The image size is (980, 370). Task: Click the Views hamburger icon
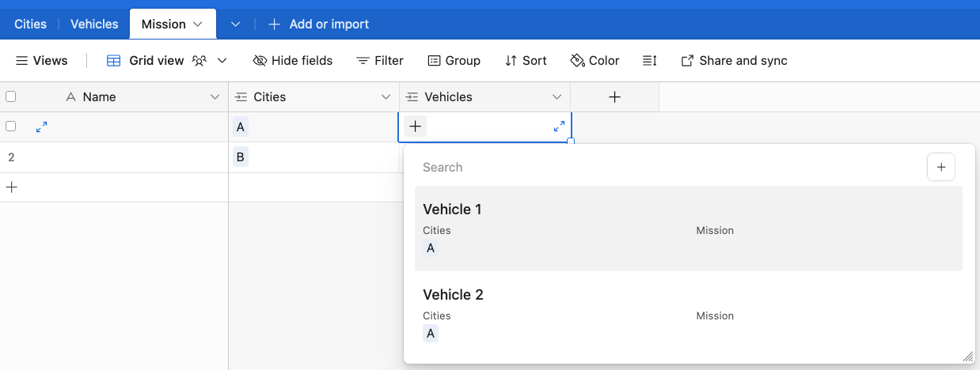pos(22,61)
